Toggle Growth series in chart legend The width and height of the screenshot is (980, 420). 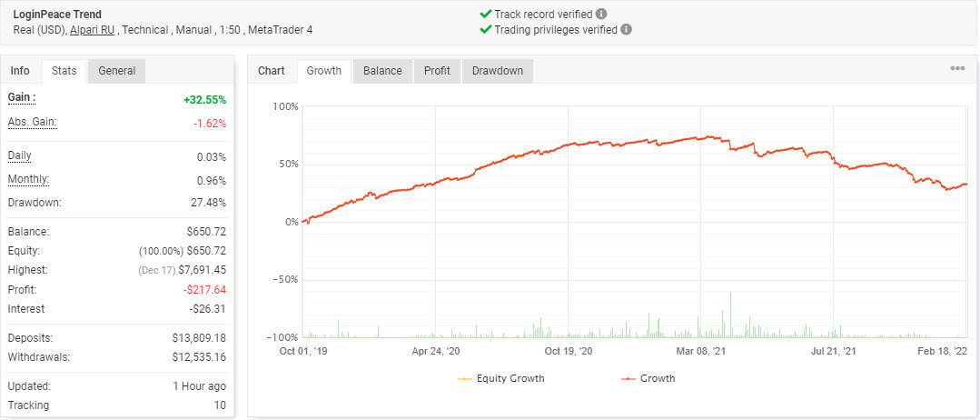(x=648, y=378)
